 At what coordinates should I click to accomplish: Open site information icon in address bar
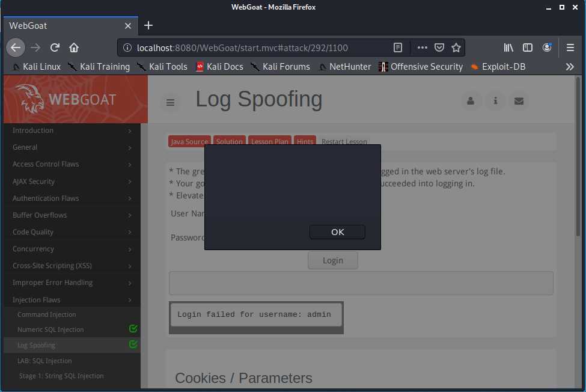127,48
